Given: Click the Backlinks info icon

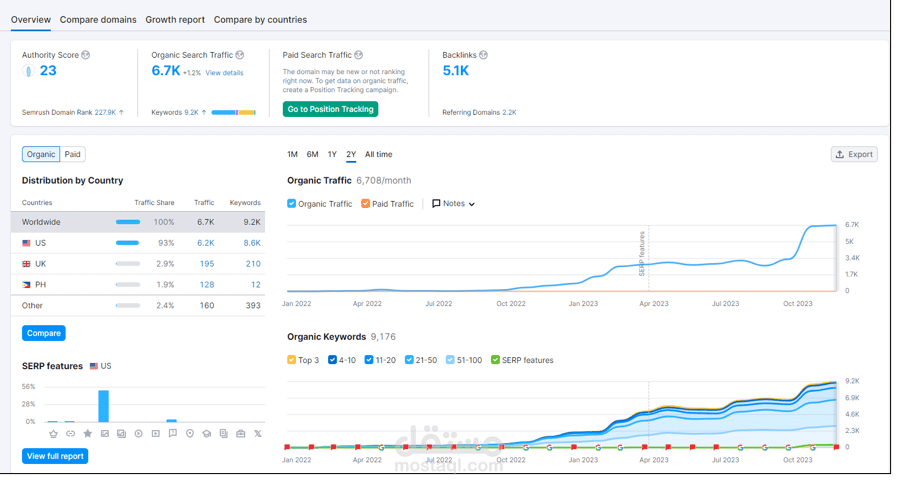Looking at the screenshot, I should 483,55.
